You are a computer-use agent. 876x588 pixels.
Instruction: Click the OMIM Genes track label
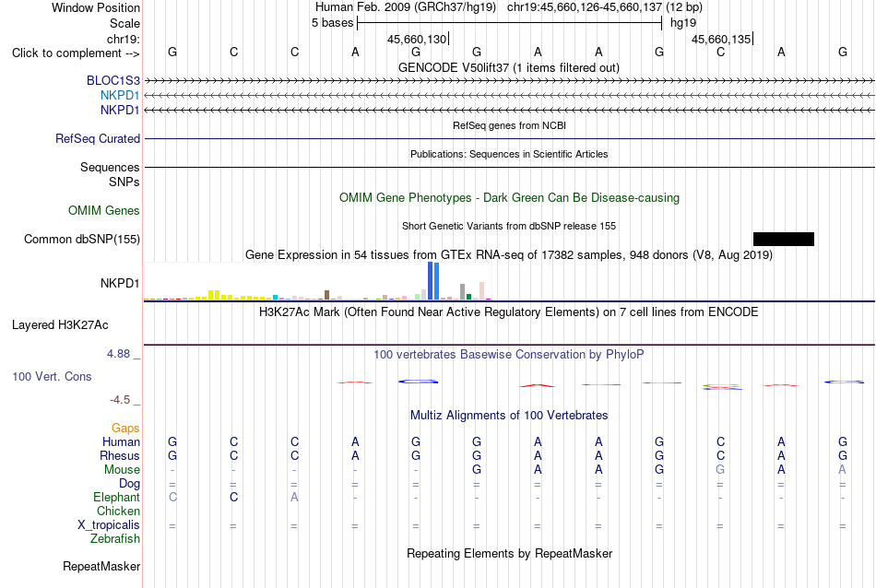[104, 210]
